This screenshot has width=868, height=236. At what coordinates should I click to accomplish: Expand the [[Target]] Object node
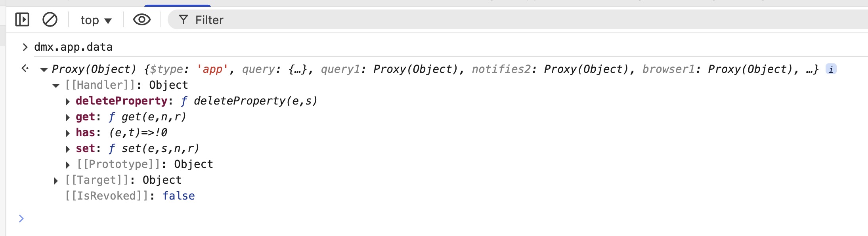pos(56,181)
